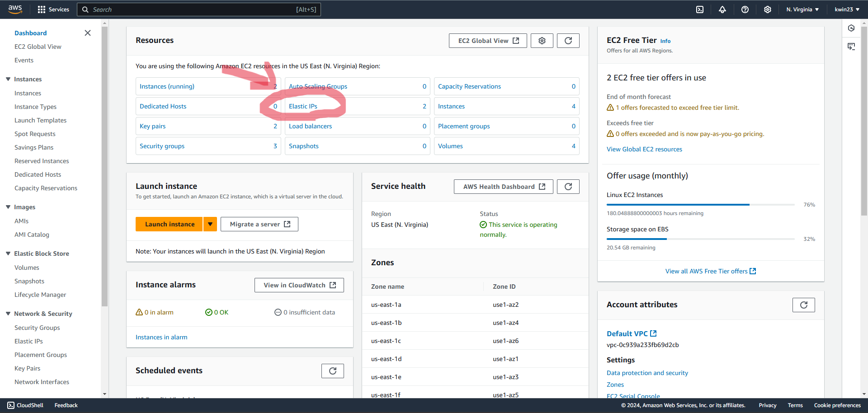
Task: Open the N. Virginia region selector
Action: tap(802, 9)
